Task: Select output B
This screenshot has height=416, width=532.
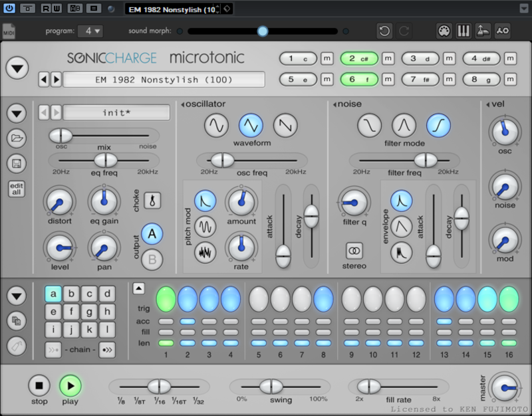Action: click(152, 260)
